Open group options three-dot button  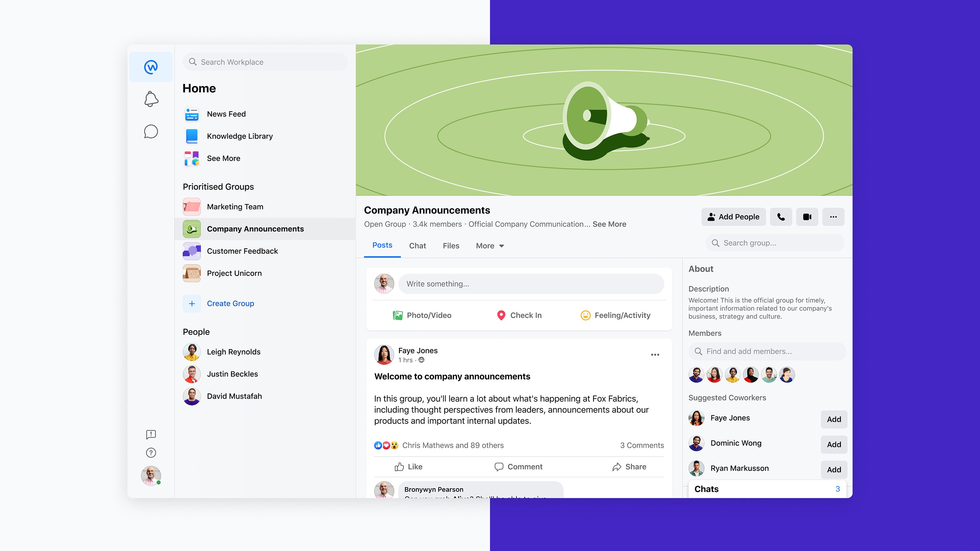(833, 217)
